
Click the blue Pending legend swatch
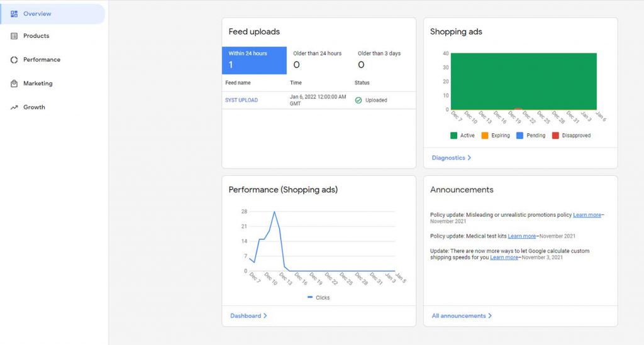click(x=519, y=136)
